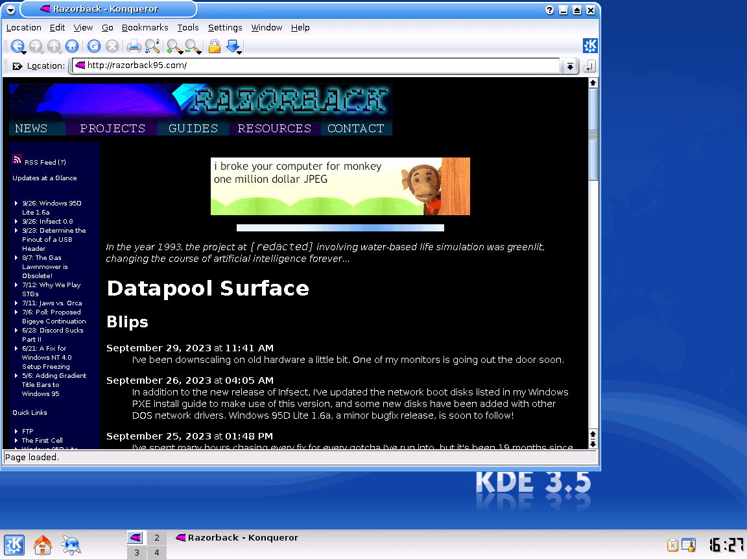Image resolution: width=747 pixels, height=560 pixels.
Task: Open the Location menu
Action: [x=24, y=28]
